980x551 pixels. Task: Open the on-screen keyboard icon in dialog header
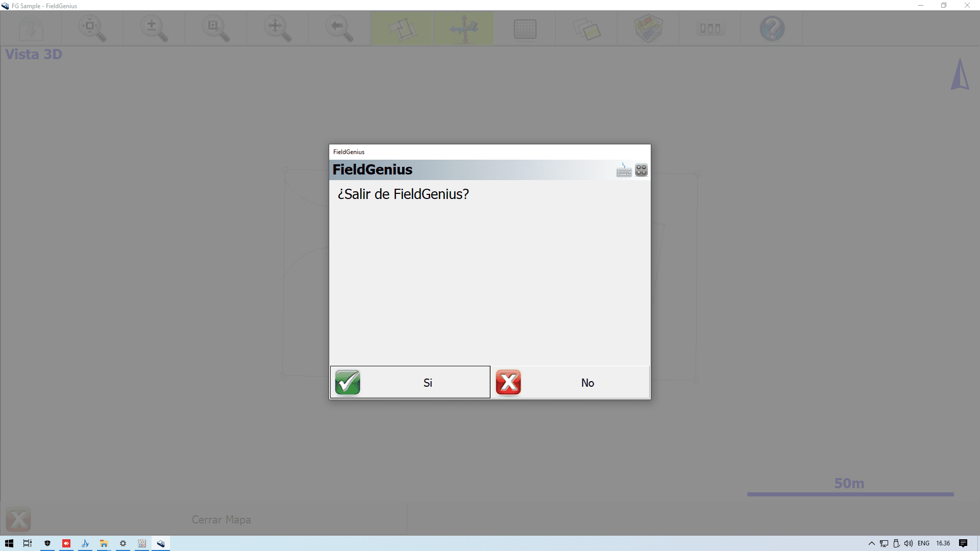coord(624,170)
